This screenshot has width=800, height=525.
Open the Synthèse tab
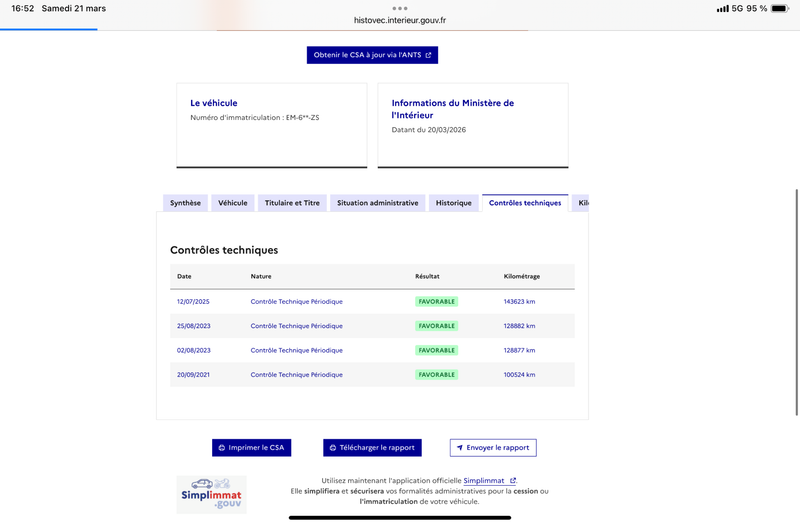(185, 203)
